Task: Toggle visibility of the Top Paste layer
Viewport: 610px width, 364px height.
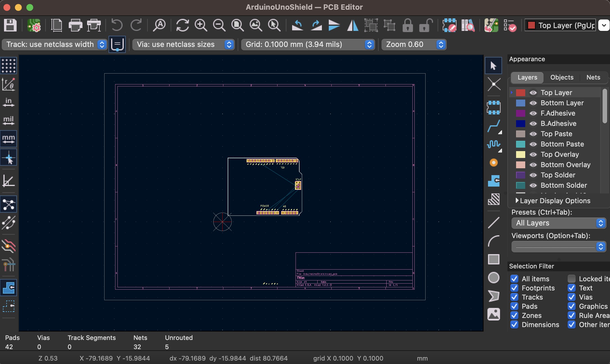Action: pyautogui.click(x=533, y=134)
